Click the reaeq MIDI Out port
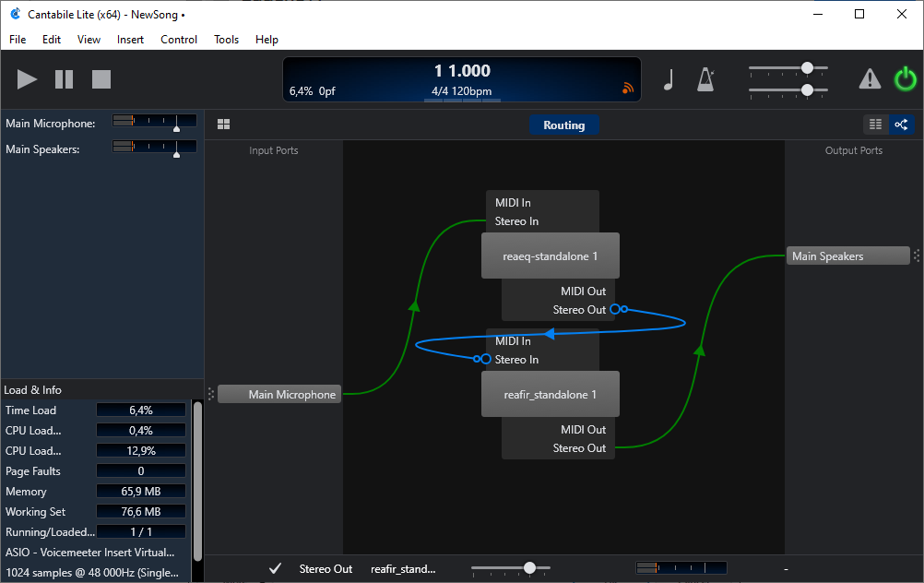 (583, 291)
